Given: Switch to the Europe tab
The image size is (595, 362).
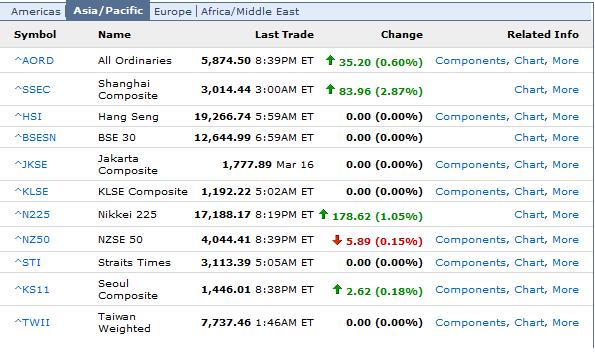Looking at the screenshot, I should click(x=173, y=11).
